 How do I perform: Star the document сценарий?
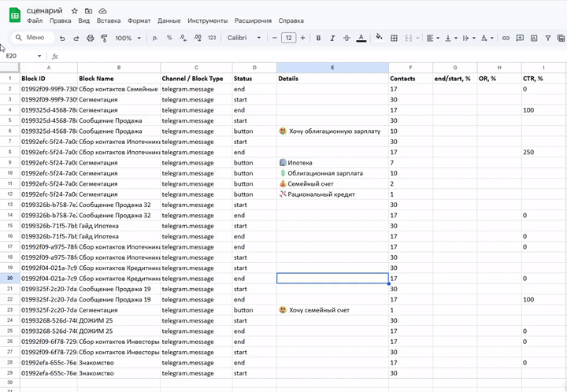[x=74, y=11]
